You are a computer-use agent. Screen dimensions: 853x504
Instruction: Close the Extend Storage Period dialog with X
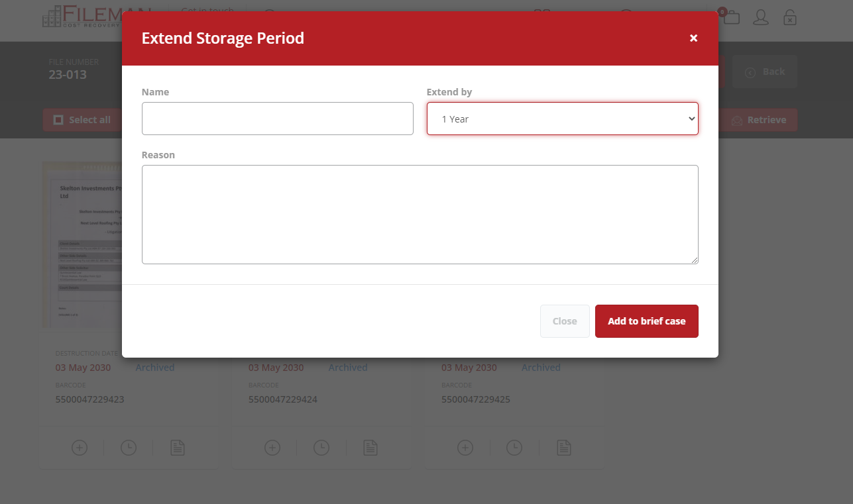point(693,38)
